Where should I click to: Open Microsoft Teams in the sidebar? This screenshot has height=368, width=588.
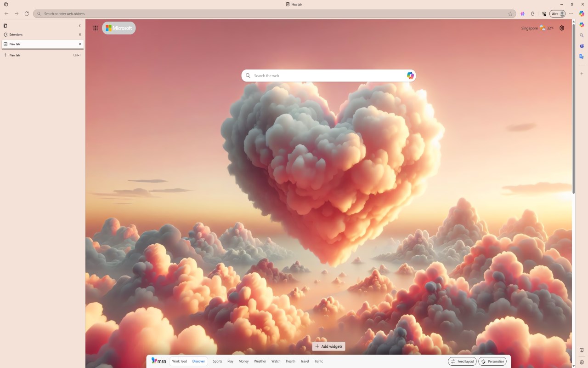[x=582, y=46]
